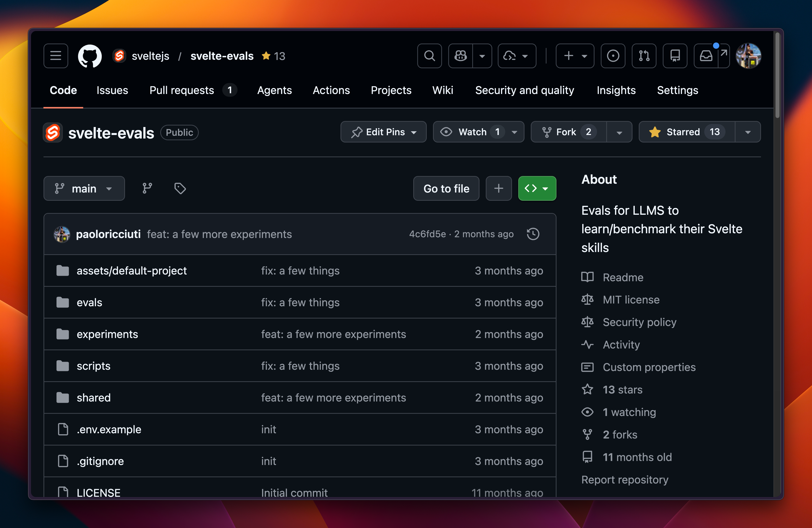Open the issues circle-dot icon in header
Viewport: 812px width, 528px height.
click(613, 55)
